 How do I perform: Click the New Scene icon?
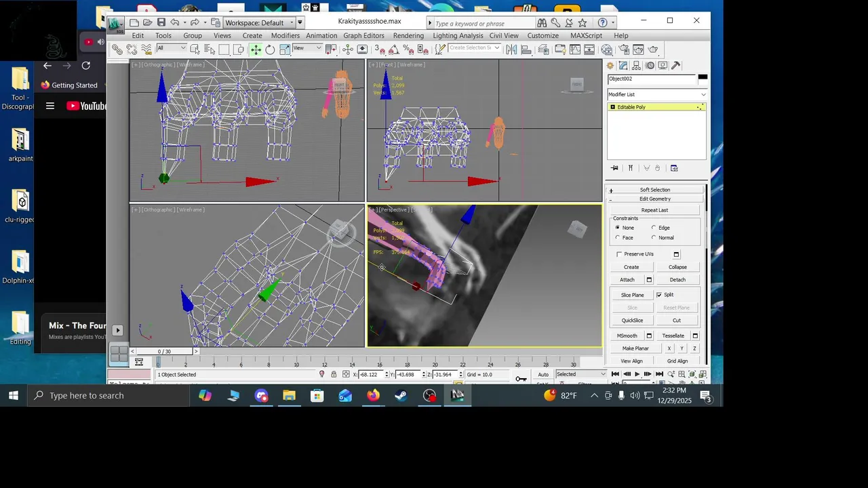pyautogui.click(x=134, y=22)
